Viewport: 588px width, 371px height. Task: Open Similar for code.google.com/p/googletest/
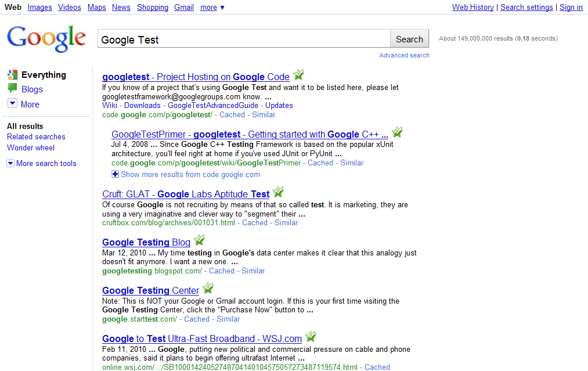[264, 115]
